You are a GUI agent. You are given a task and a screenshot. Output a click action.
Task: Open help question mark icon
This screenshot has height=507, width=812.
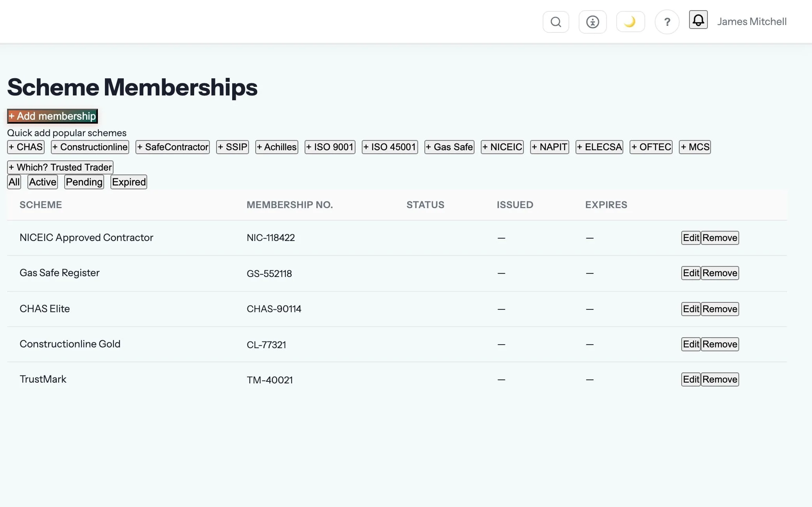(667, 22)
